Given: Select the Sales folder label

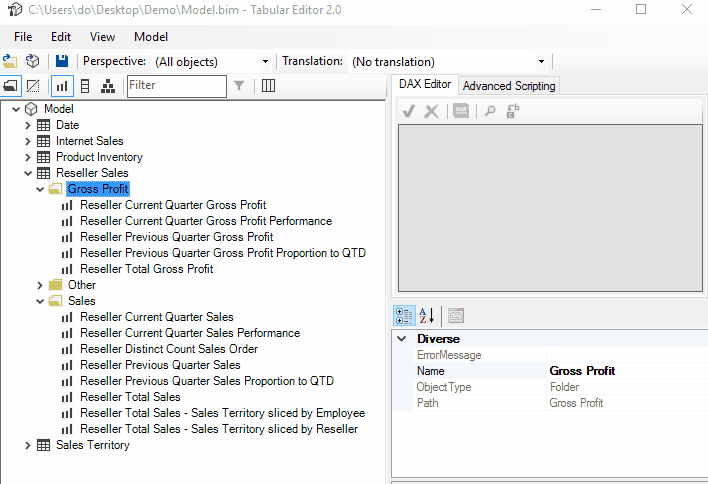Looking at the screenshot, I should [82, 301].
